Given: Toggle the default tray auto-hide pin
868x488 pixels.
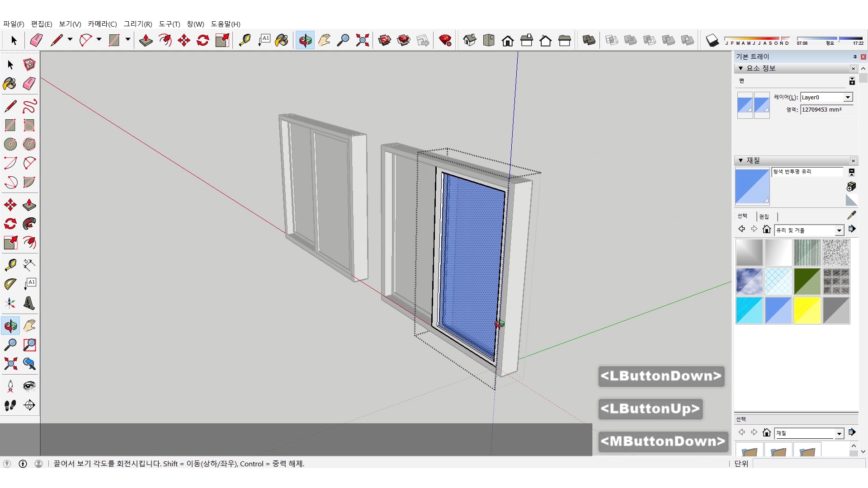Looking at the screenshot, I should (x=855, y=56).
